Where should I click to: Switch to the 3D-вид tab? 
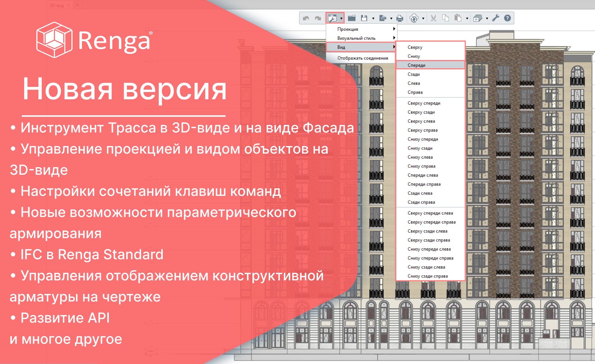pos(57,5)
